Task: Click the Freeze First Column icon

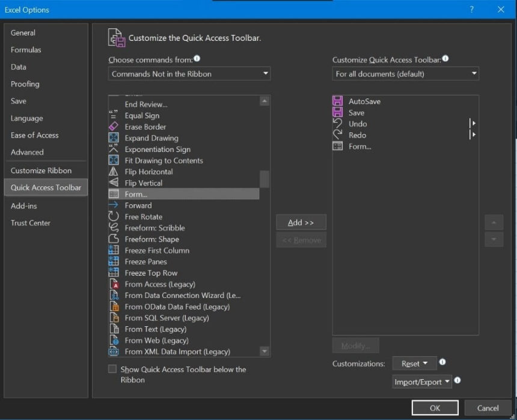Action: [x=114, y=250]
